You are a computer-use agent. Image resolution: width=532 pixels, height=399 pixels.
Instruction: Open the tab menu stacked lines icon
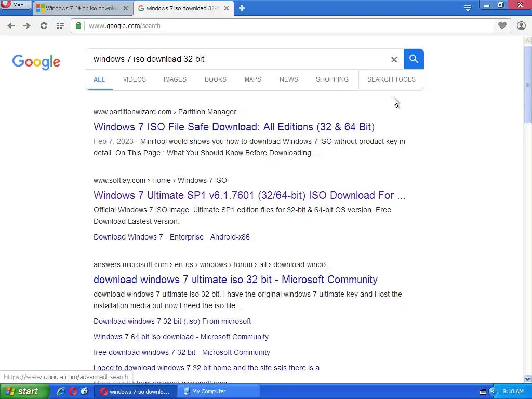468,8
